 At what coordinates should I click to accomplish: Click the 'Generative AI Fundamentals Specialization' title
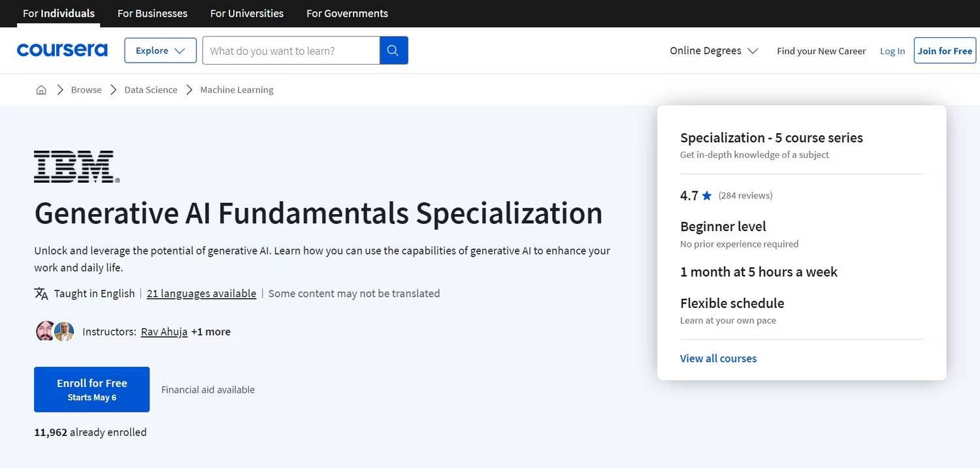(318, 213)
